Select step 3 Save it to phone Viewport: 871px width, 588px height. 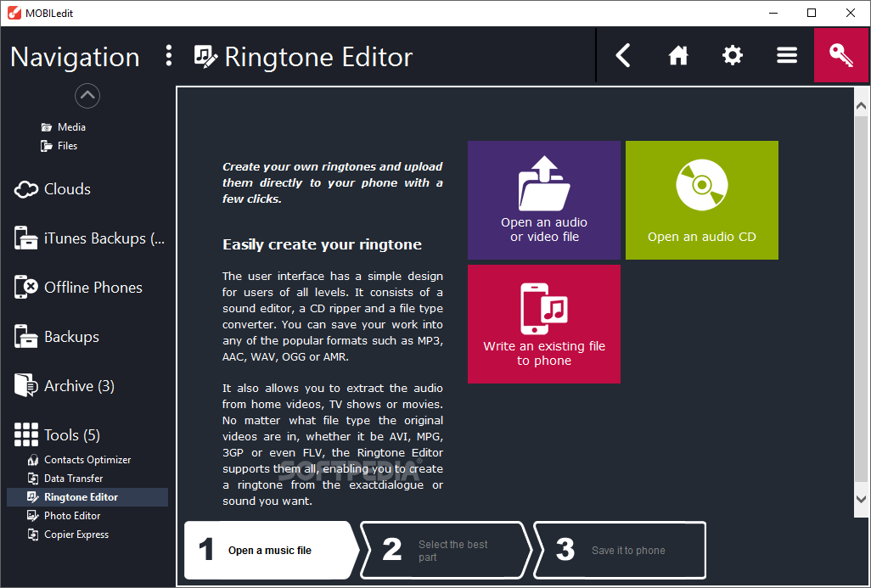[x=620, y=551]
